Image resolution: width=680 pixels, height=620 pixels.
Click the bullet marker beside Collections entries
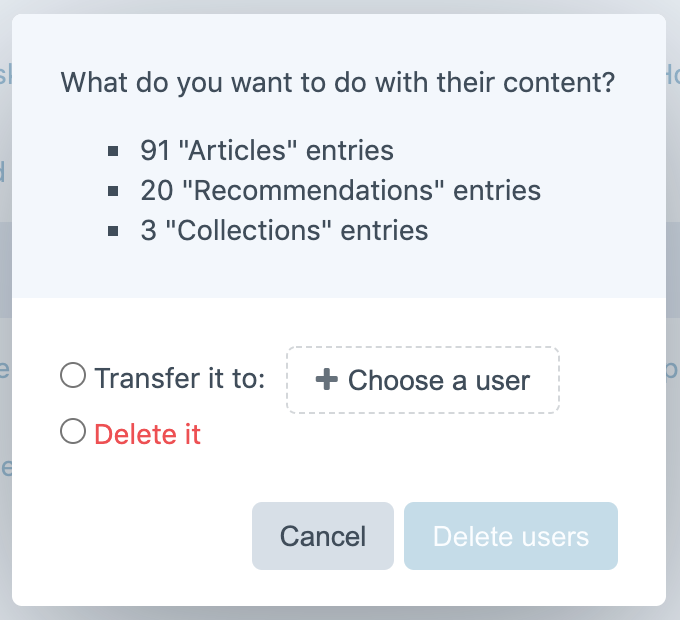(x=114, y=231)
